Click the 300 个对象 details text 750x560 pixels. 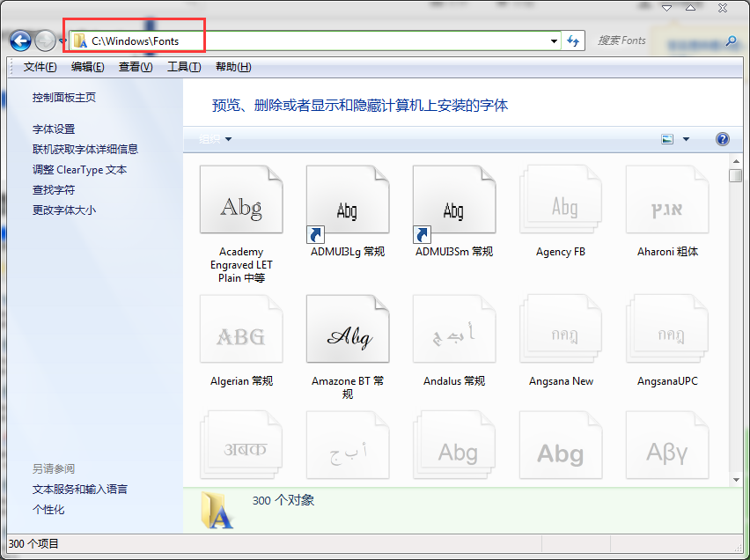[x=283, y=501]
